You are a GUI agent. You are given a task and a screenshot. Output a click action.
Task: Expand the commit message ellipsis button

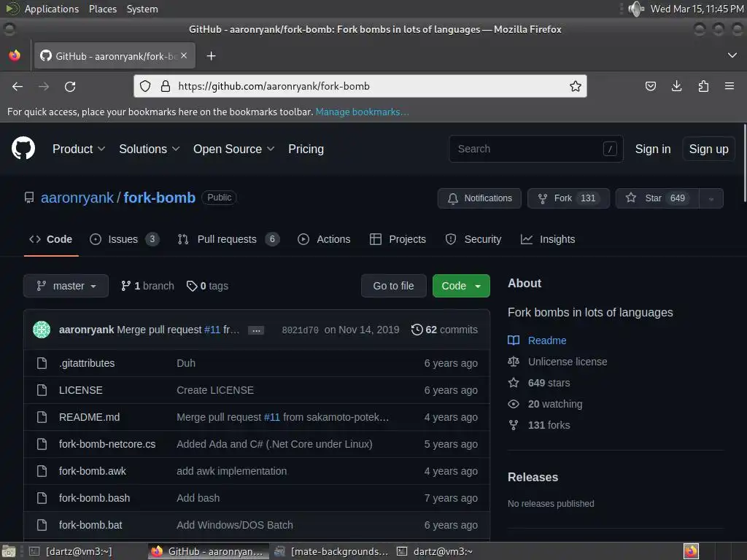pyautogui.click(x=256, y=330)
